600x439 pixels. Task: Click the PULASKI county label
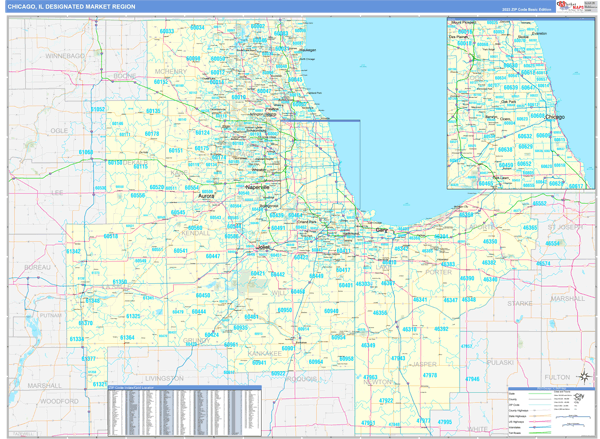click(500, 362)
